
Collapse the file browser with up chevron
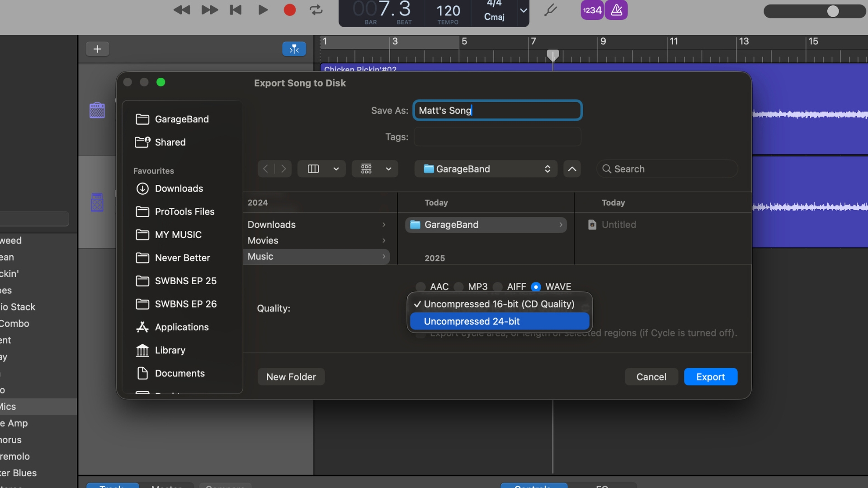pos(572,169)
